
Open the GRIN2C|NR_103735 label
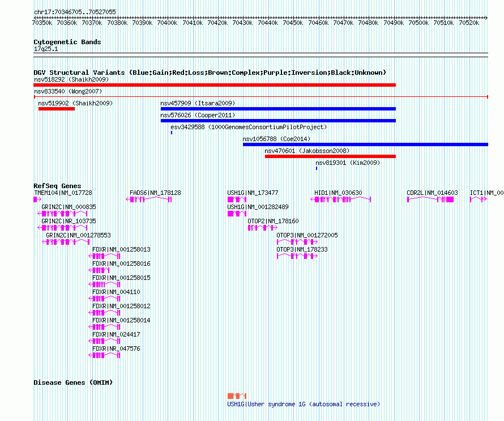click(69, 221)
